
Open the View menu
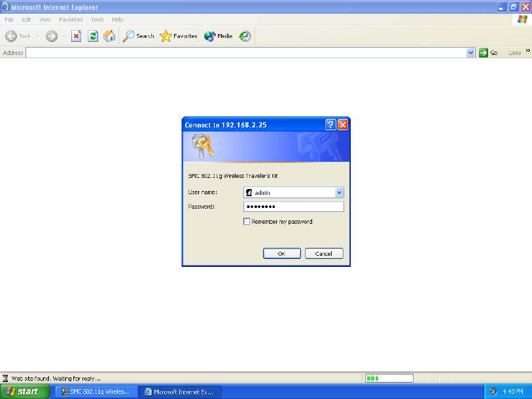45,20
